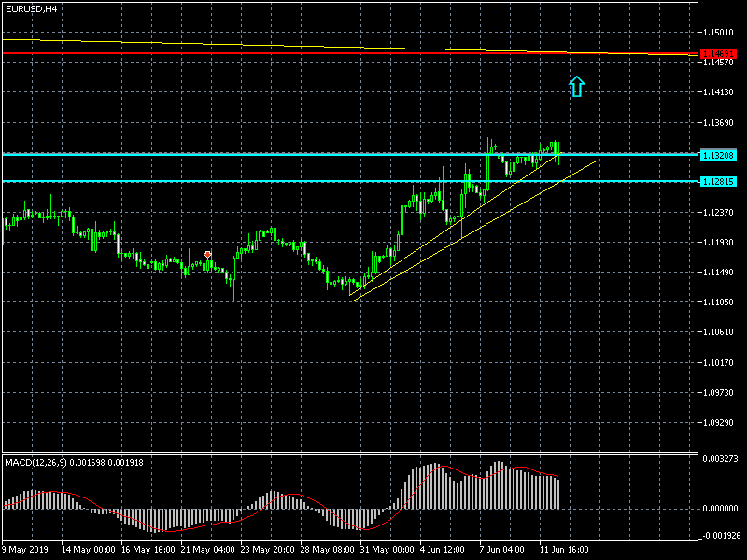Screen dimensions: 747x560
Task: Click the cyan up arrow marker
Action: [576, 87]
